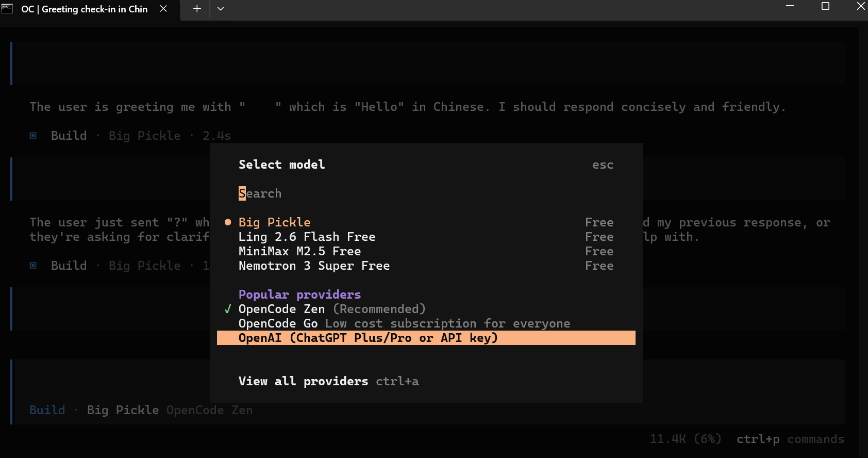
Task: Click the Free label for MiniMax M2.5
Action: [x=599, y=251]
